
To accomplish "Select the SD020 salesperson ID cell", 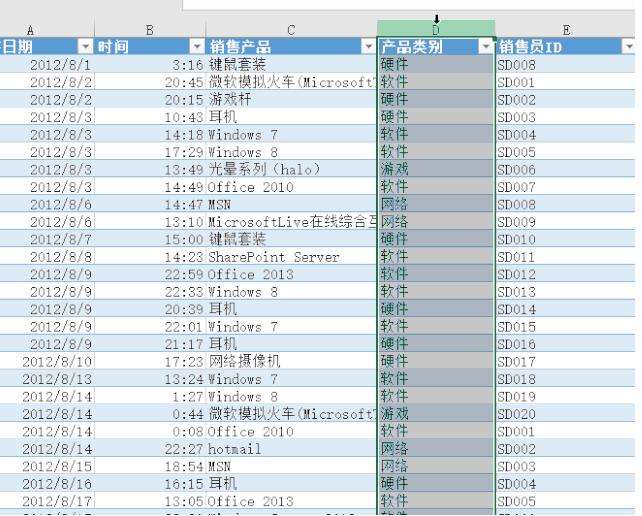I will [x=566, y=414].
